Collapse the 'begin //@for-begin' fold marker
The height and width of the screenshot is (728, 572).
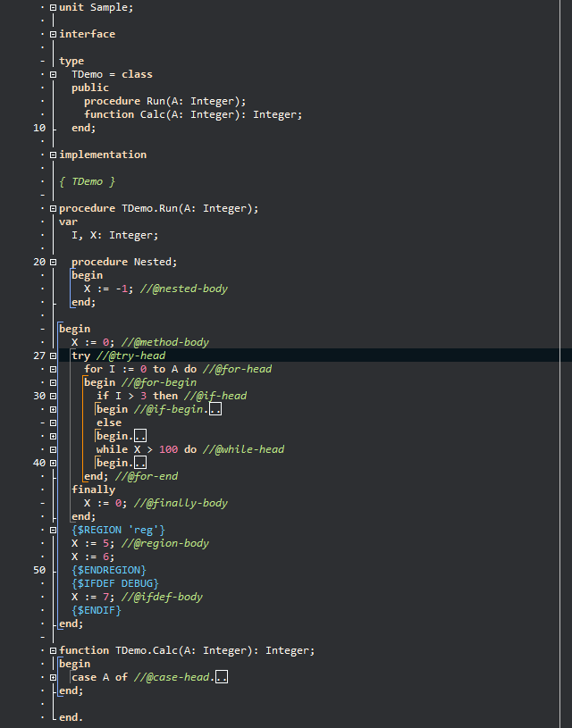(x=53, y=382)
